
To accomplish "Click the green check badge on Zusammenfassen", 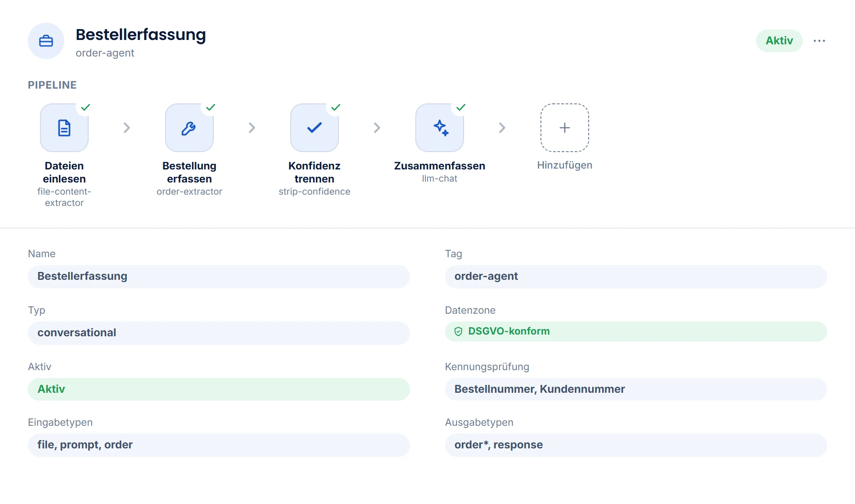I will pos(461,107).
